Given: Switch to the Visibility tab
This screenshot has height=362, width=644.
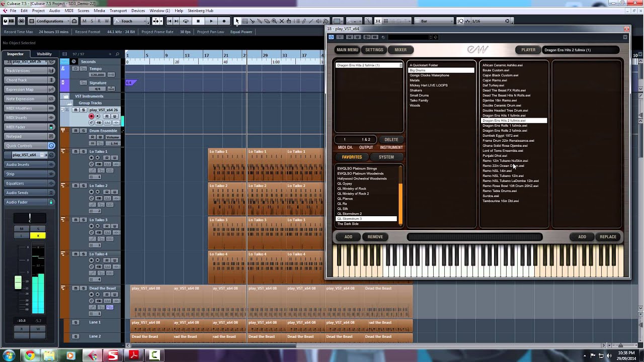Looking at the screenshot, I should pyautogui.click(x=44, y=54).
